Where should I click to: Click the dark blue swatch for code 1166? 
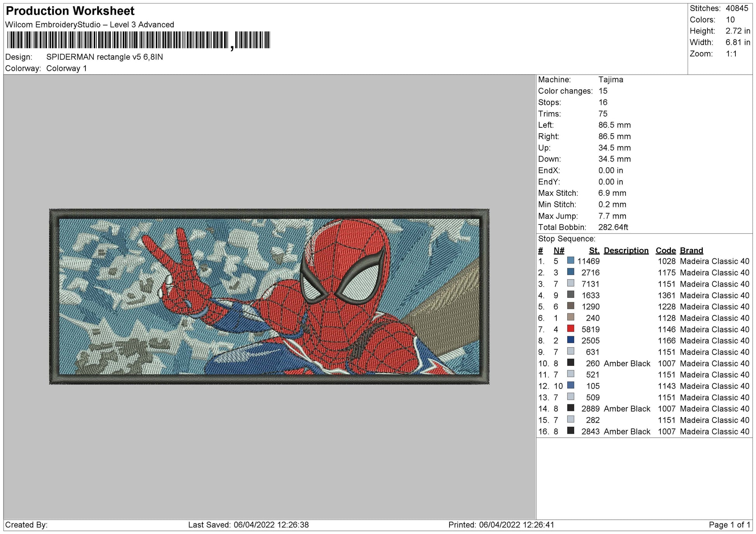571,340
